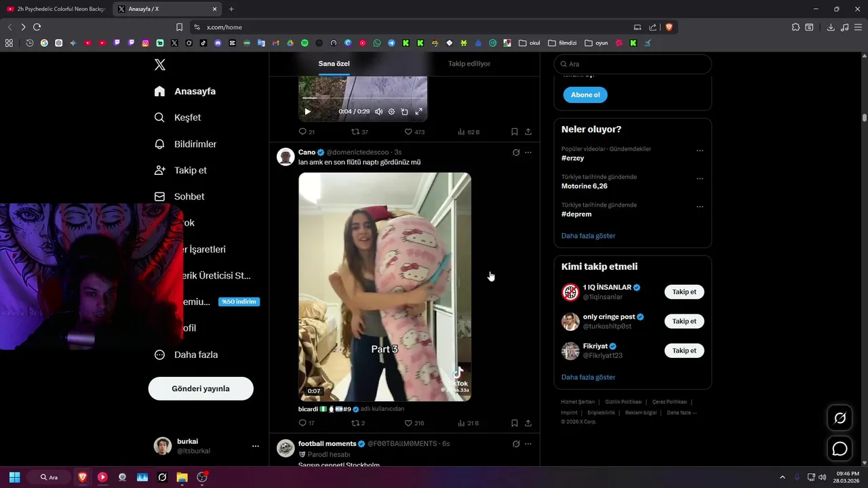
Task: Switch to Takip ediyor tab
Action: click(469, 64)
